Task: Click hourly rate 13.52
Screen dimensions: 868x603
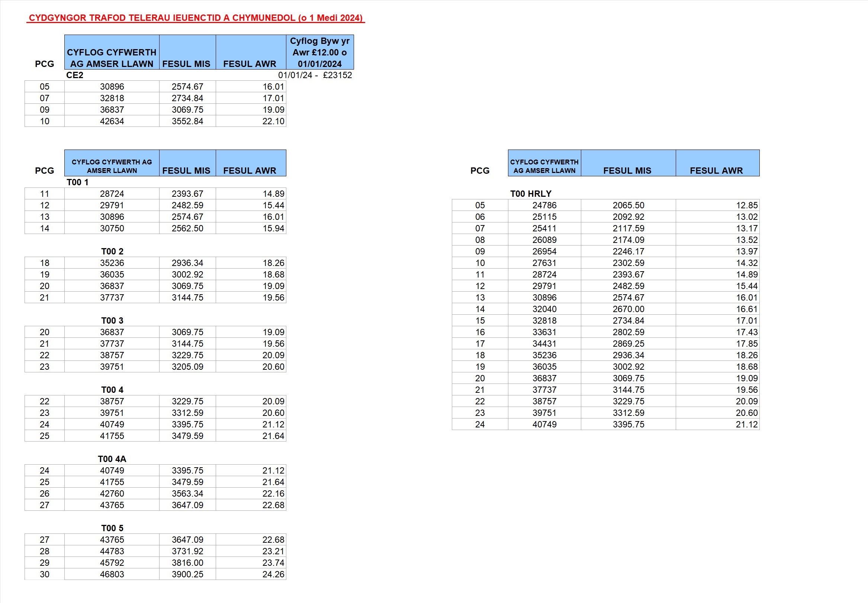Action: (x=746, y=240)
